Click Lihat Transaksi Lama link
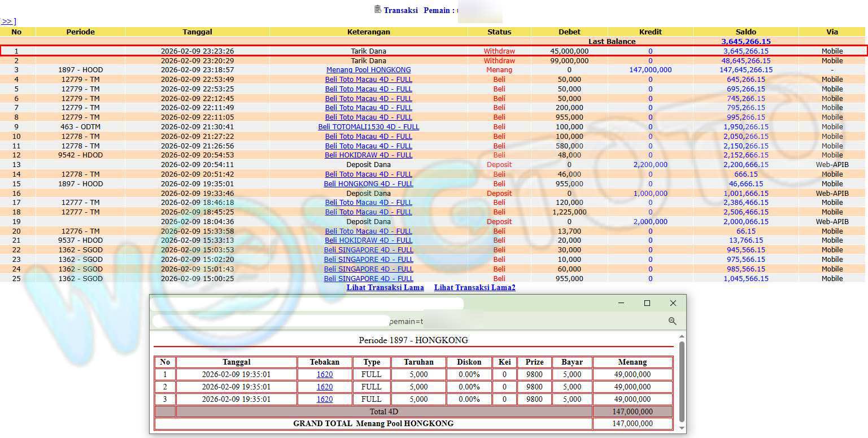This screenshot has height=438, width=868. (x=385, y=288)
